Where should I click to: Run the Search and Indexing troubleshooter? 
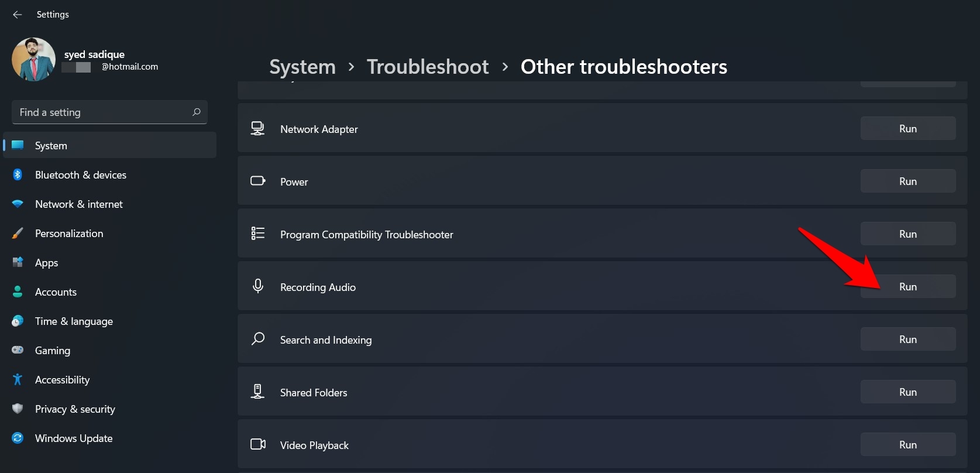[x=907, y=340]
